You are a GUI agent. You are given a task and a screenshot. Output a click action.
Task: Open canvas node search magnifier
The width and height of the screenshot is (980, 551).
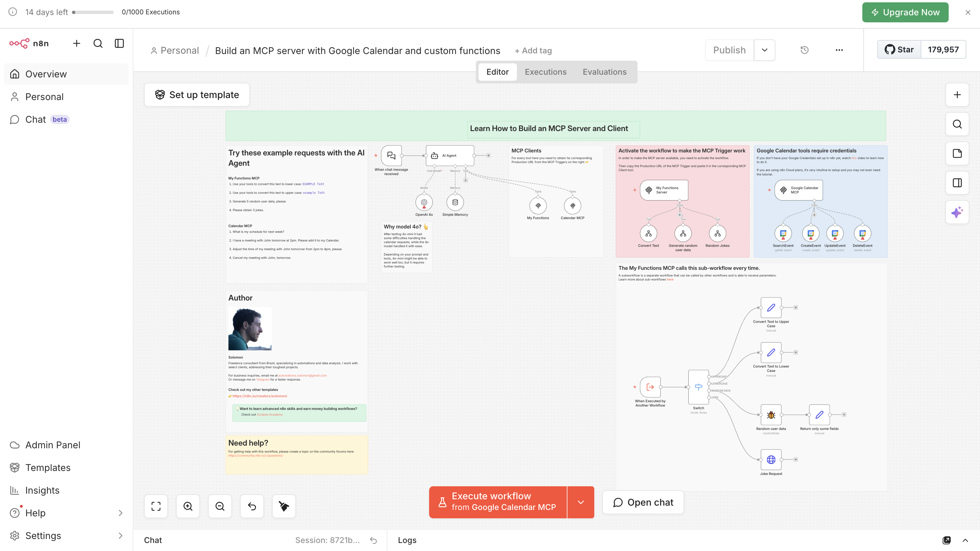coord(957,124)
